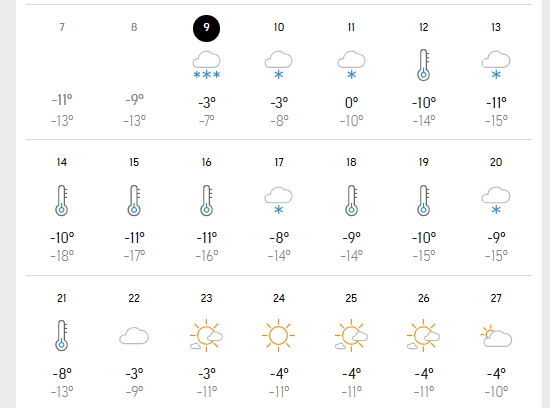Click the -10° high temperature on day 19
550x408 pixels.
(424, 238)
